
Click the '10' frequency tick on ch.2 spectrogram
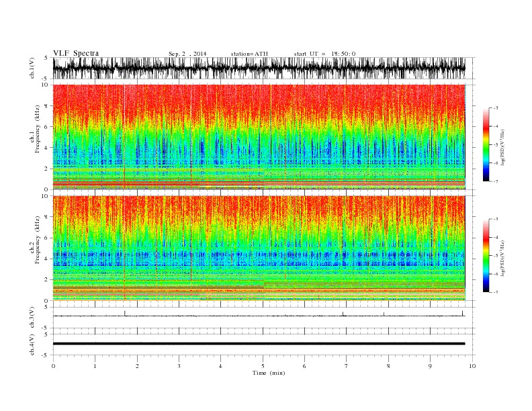pos(46,195)
